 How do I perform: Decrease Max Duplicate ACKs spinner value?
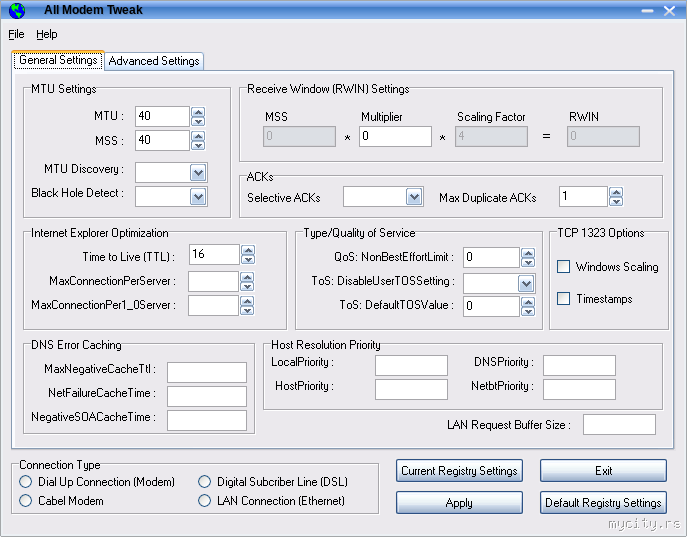616,201
